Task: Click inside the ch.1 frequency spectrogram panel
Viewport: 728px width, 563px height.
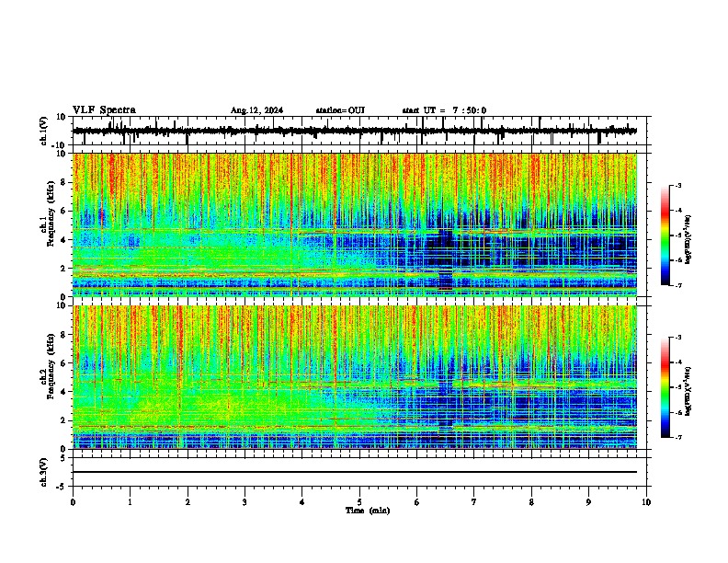Action: [355, 224]
